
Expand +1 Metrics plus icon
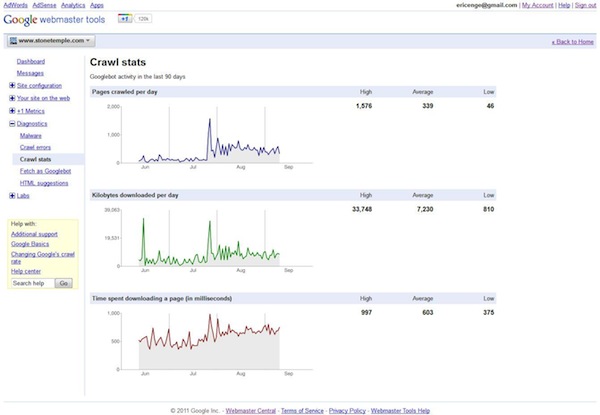point(12,111)
